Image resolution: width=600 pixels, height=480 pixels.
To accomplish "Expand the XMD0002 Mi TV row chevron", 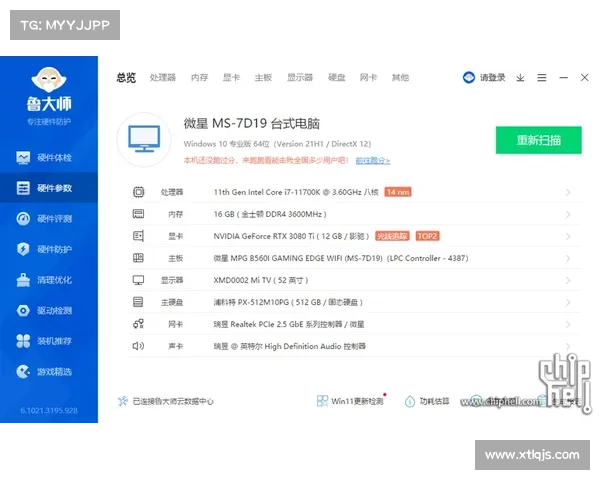I will pyautogui.click(x=568, y=281).
